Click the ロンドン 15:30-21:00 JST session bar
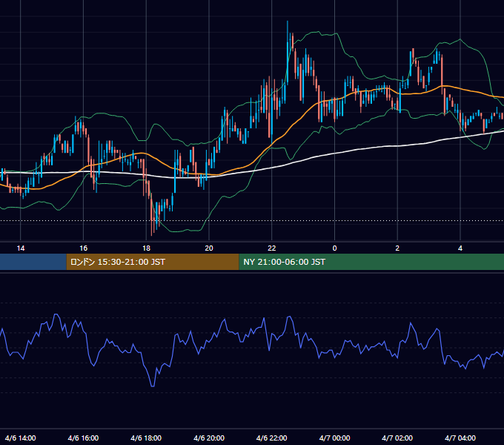Image resolution: width=504 pixels, height=445 pixels. [x=153, y=262]
